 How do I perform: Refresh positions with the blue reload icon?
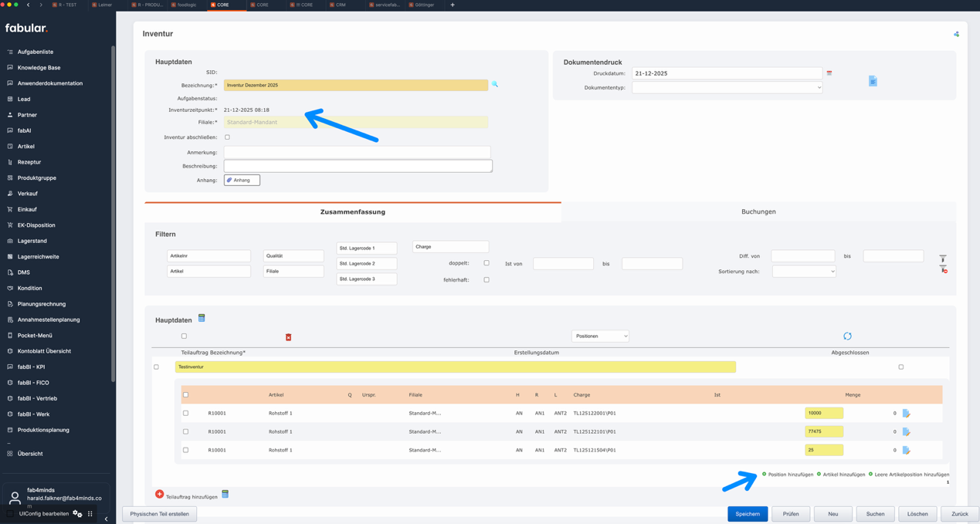coord(847,336)
